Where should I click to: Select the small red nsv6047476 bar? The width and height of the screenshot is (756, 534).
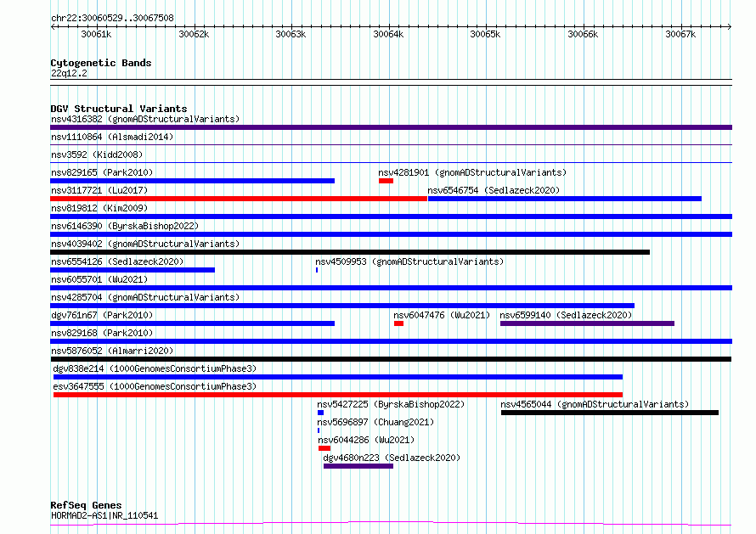tap(398, 323)
